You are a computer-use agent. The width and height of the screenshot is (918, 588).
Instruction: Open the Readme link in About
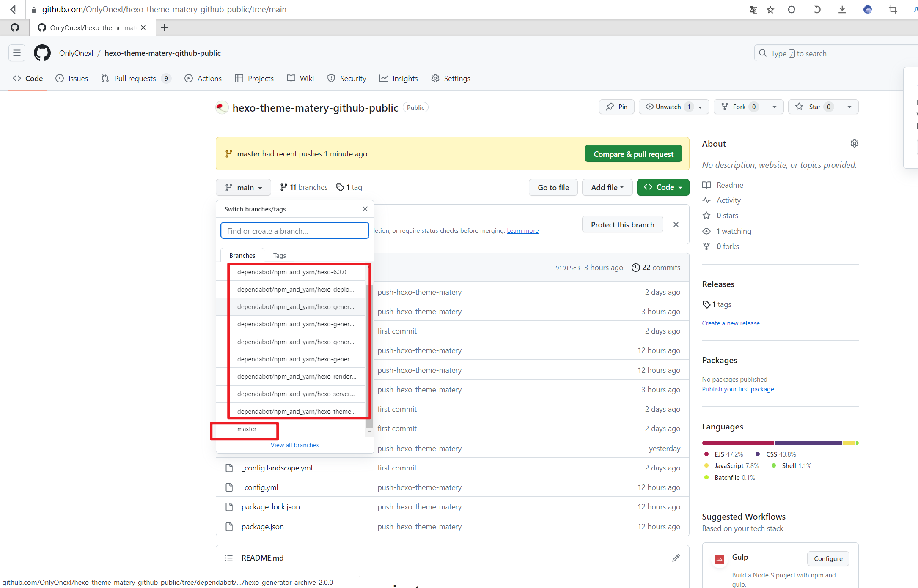(x=723, y=185)
